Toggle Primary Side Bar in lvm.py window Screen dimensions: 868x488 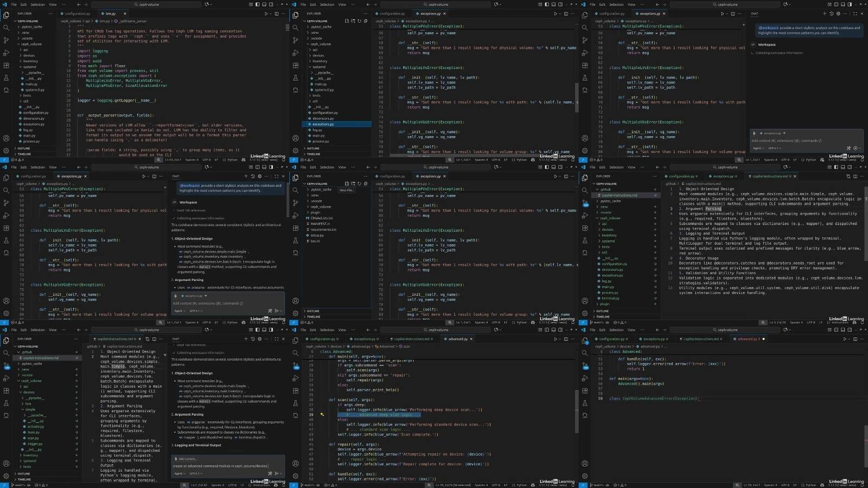point(258,4)
